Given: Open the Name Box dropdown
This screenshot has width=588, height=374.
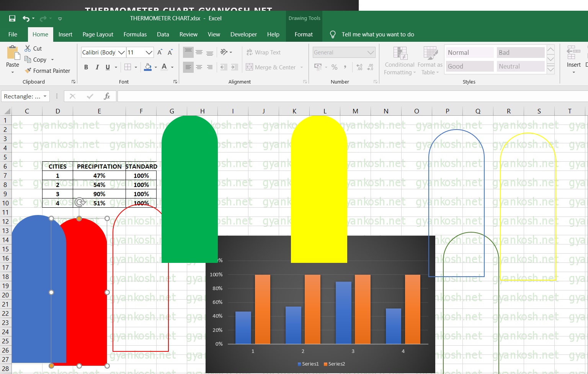Looking at the screenshot, I should click(x=45, y=97).
